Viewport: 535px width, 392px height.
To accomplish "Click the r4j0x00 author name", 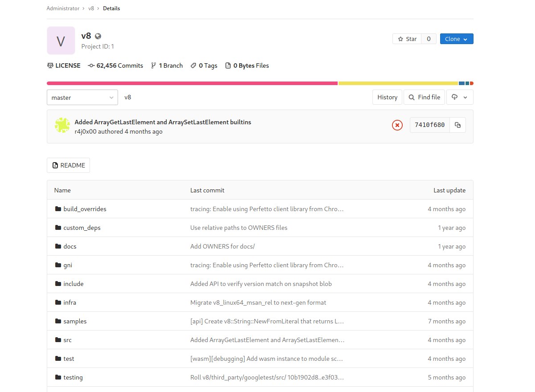I will [86, 131].
